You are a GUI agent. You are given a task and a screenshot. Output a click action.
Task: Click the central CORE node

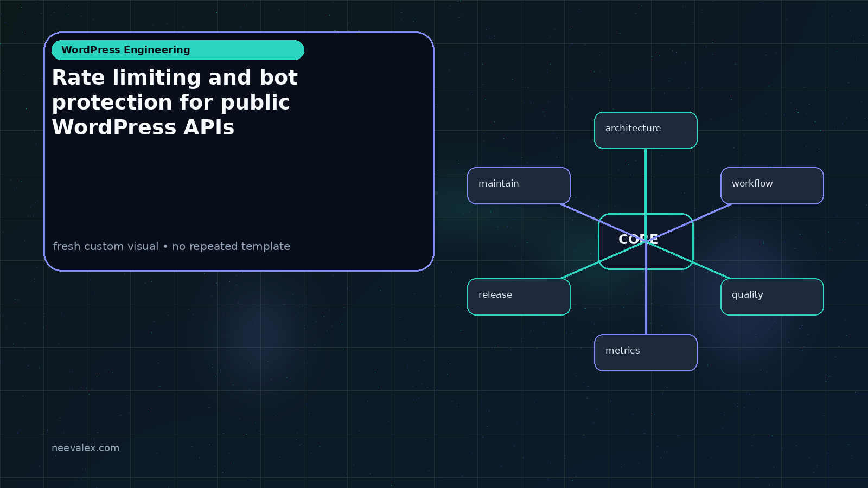pyautogui.click(x=646, y=241)
